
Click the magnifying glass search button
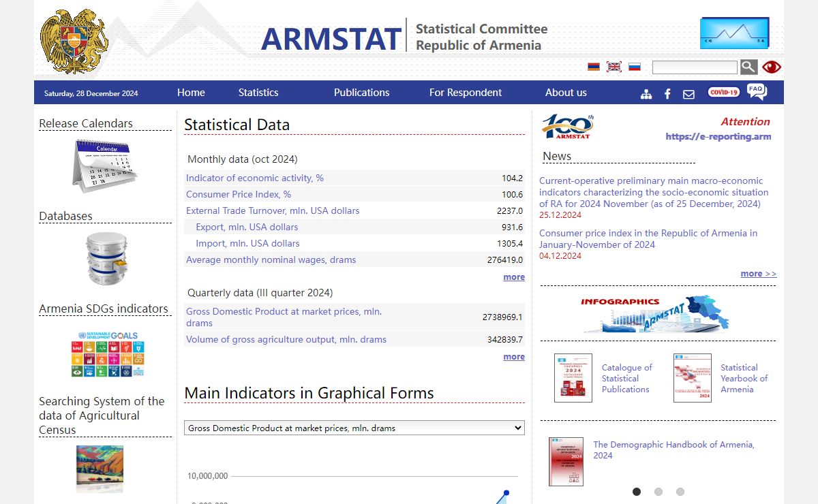point(748,67)
